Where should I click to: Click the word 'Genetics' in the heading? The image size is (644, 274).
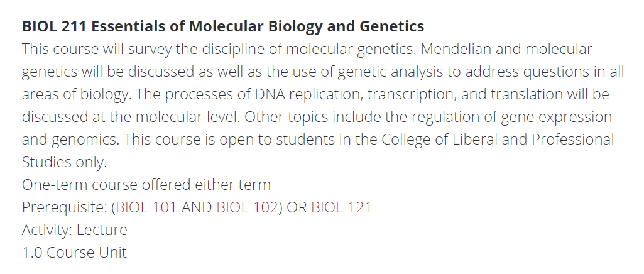[392, 26]
